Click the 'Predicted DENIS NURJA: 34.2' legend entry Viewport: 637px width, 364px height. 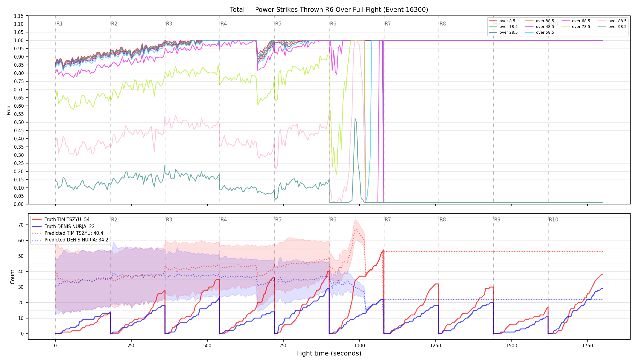pyautogui.click(x=70, y=240)
